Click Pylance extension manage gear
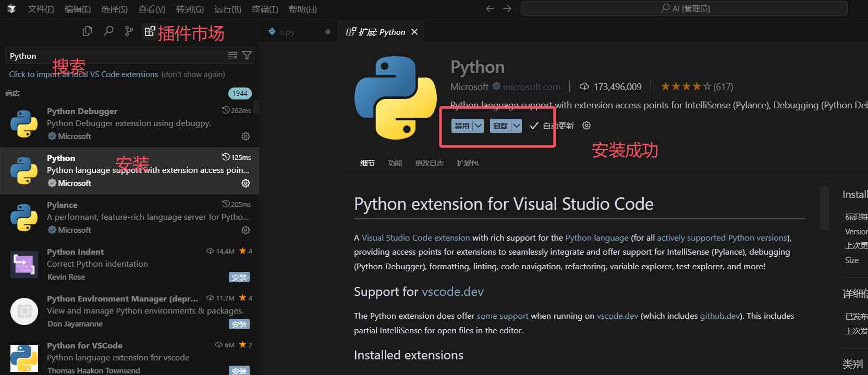Image resolution: width=868 pixels, height=375 pixels. tap(246, 230)
